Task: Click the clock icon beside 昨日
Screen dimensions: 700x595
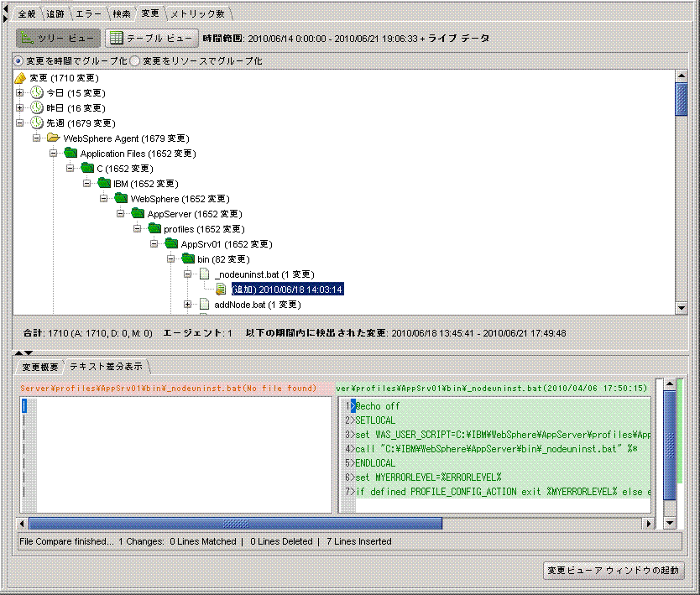Action: pos(37,108)
